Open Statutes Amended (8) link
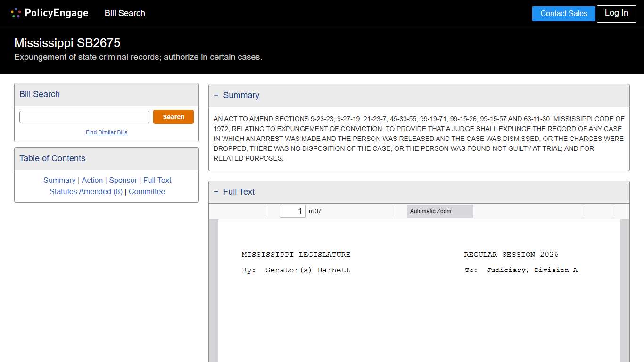The height and width of the screenshot is (362, 644). click(x=86, y=191)
